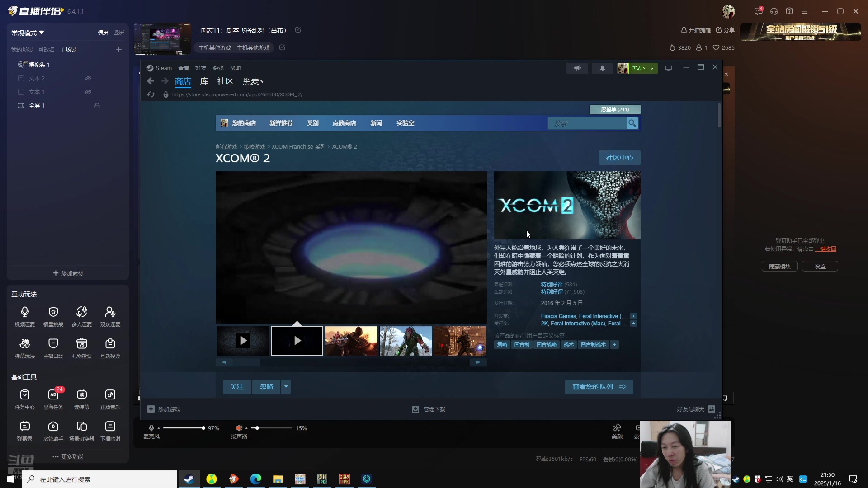Viewport: 868px width, 488px height.
Task: Click the Steam store search magnifier
Action: click(x=632, y=123)
